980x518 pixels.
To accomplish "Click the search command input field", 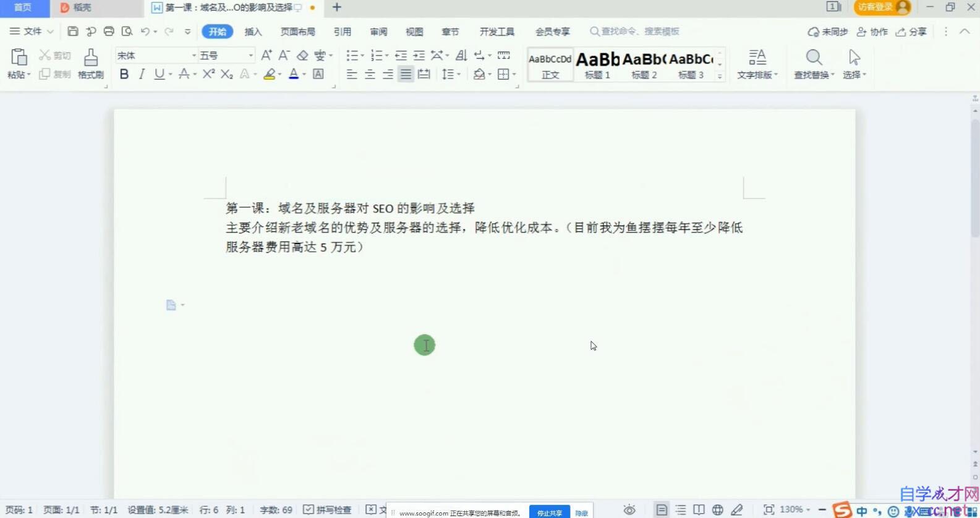I will tap(636, 32).
